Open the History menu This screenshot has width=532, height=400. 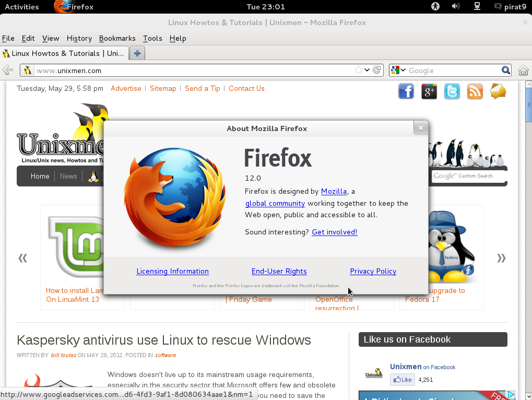click(x=79, y=38)
